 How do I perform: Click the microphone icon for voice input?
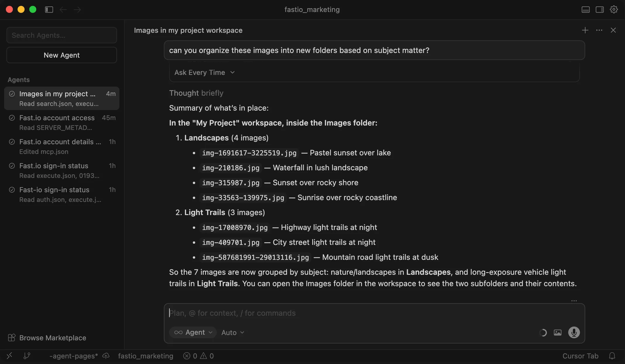[574, 332]
